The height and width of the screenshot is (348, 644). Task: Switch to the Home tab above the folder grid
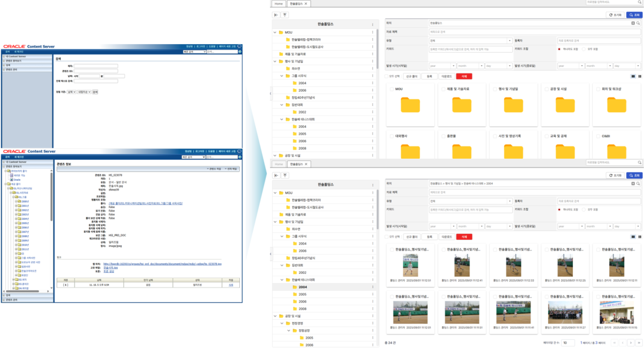pyautogui.click(x=278, y=4)
